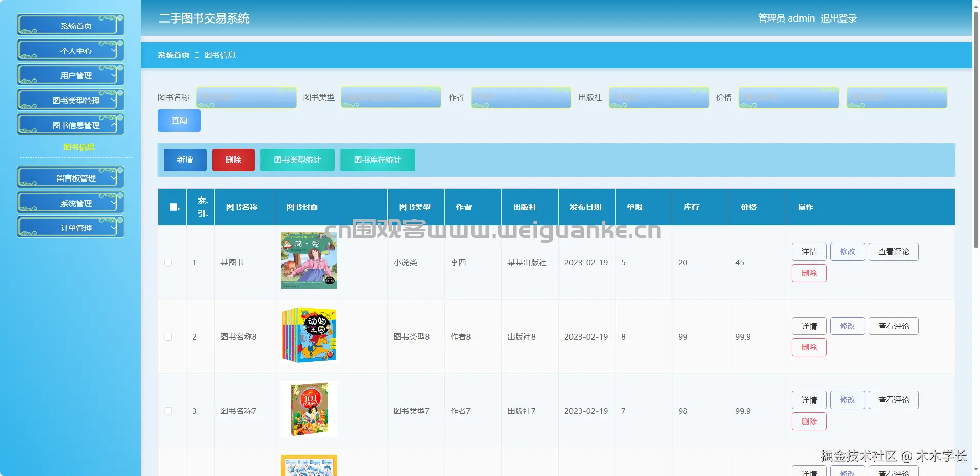Open the 图书名称8 cover thumbnail

pyautogui.click(x=309, y=335)
